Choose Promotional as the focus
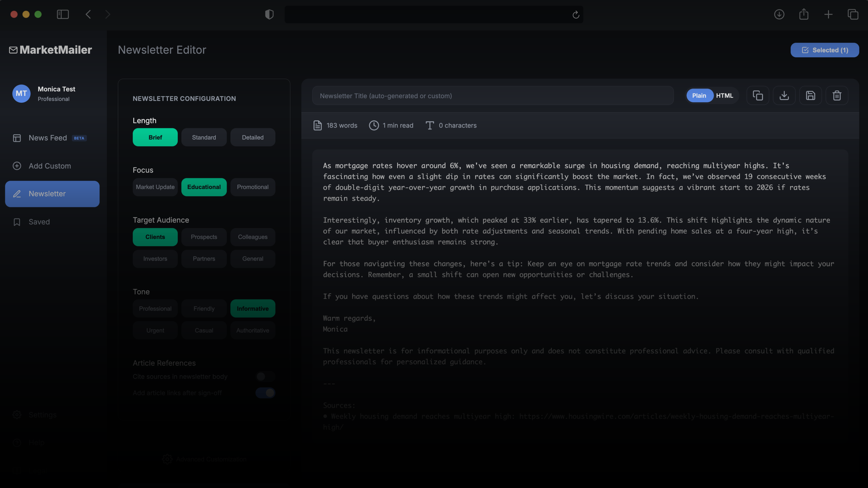Viewport: 868px width, 488px height. click(x=252, y=187)
